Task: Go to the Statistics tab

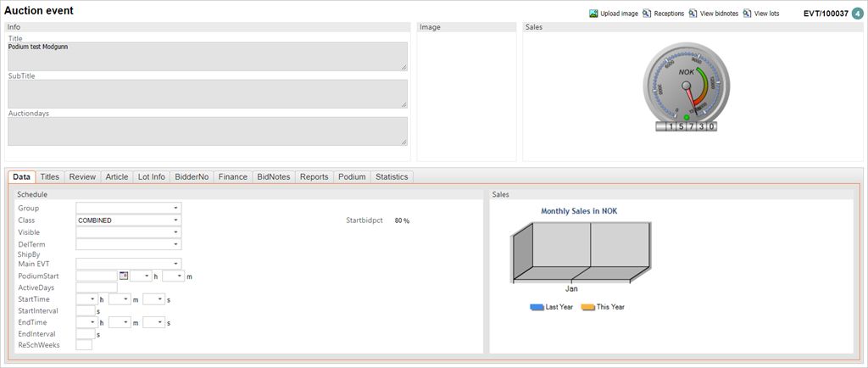Action: (x=392, y=176)
